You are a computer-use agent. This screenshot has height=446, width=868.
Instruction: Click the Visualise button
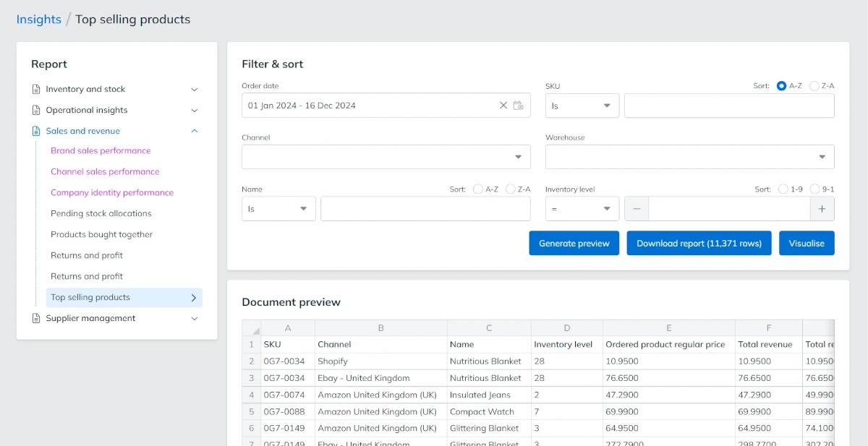point(807,244)
